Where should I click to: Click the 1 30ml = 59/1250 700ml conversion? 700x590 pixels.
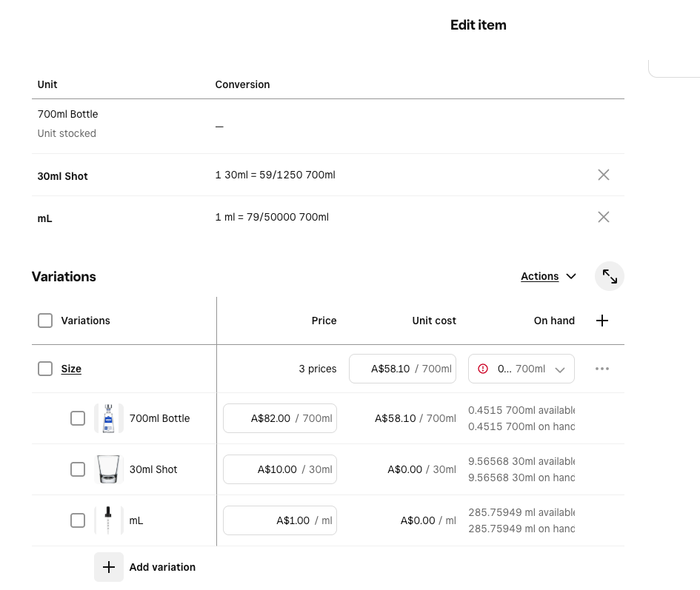pyautogui.click(x=275, y=175)
